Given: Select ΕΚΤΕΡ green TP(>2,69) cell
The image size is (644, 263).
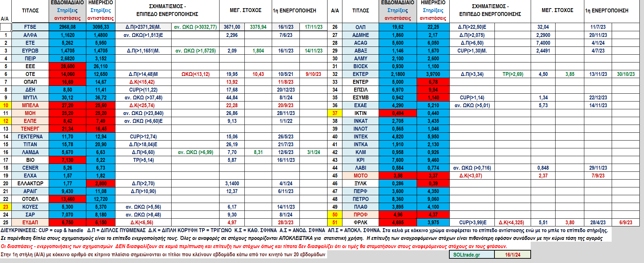Looking at the screenshot, I should click(x=513, y=74).
